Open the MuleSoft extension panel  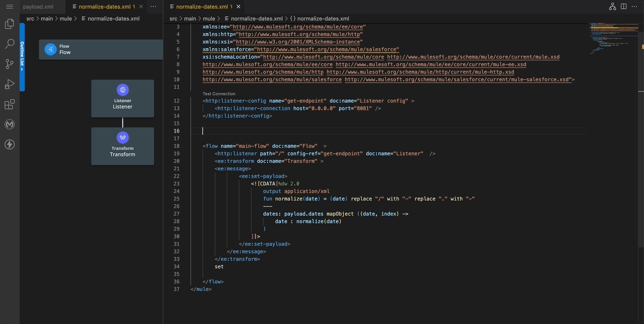(x=9, y=124)
